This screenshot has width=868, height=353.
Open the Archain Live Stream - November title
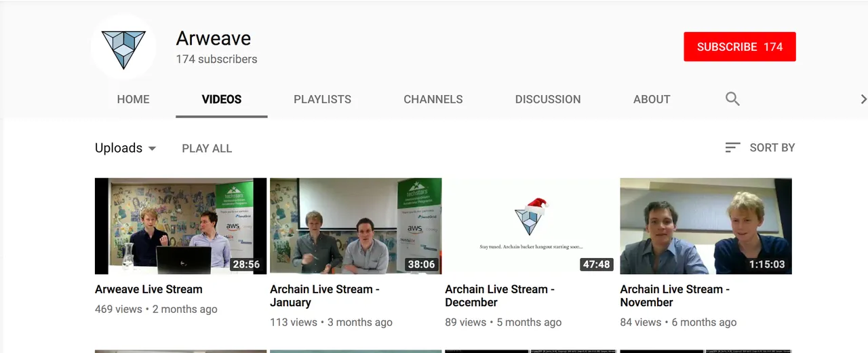[x=675, y=296]
